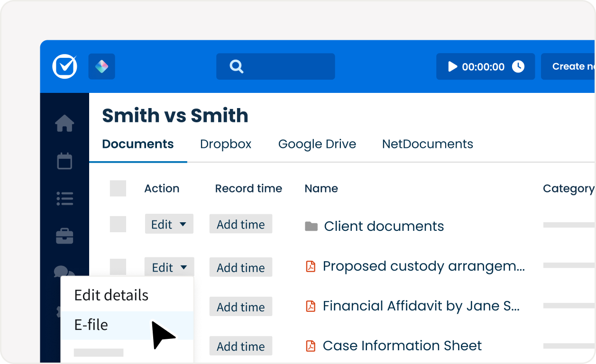This screenshot has height=364, width=596.
Task: Choose E-file from the dropdown menu
Action: [91, 325]
